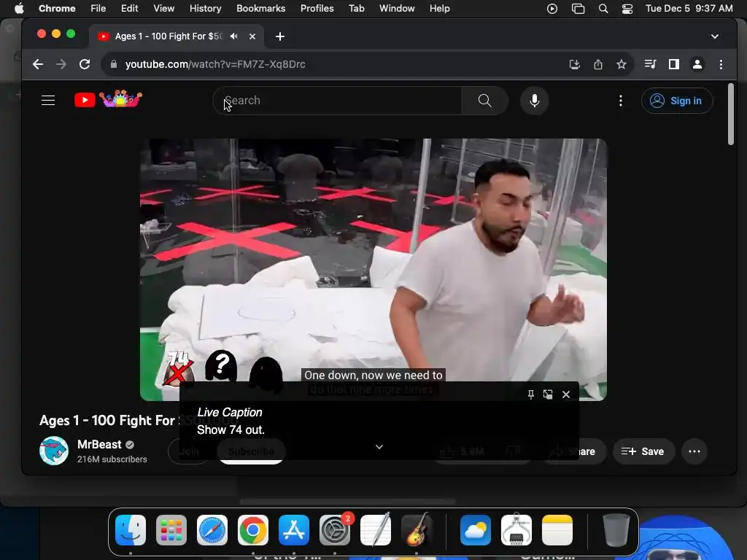The image size is (747, 560).
Task: Focus the YouTube Search field
Action: pyautogui.click(x=337, y=101)
